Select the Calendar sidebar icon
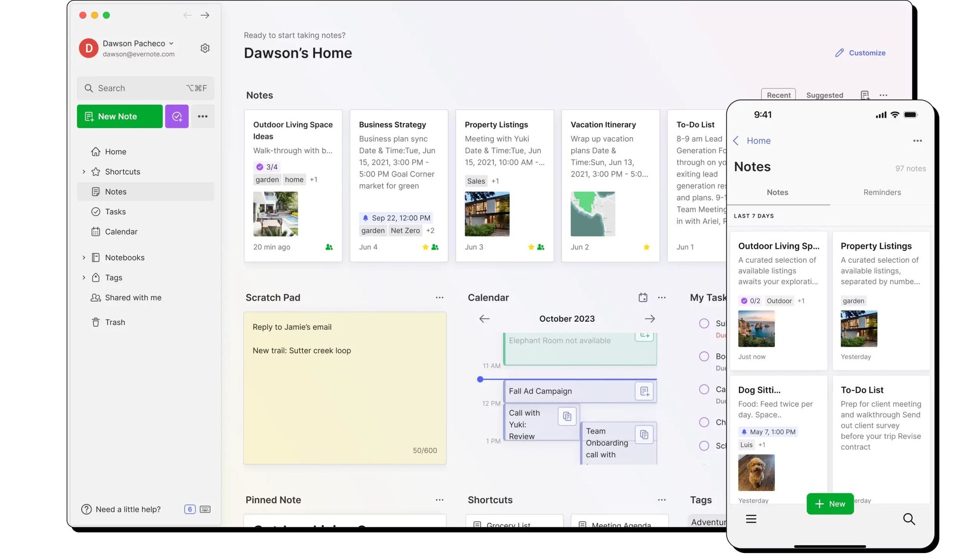This screenshot has height=556, width=980. [95, 231]
